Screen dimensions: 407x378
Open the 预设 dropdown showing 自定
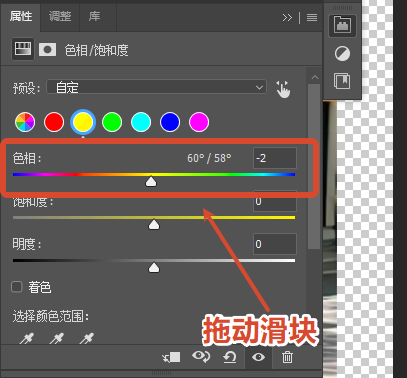click(x=156, y=87)
